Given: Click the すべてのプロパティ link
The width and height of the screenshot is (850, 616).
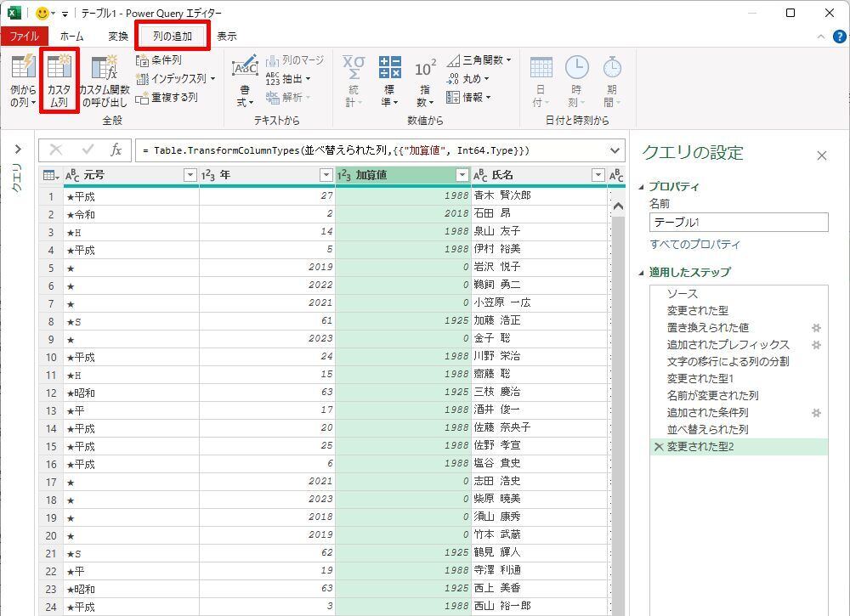Looking at the screenshot, I should pos(694,245).
